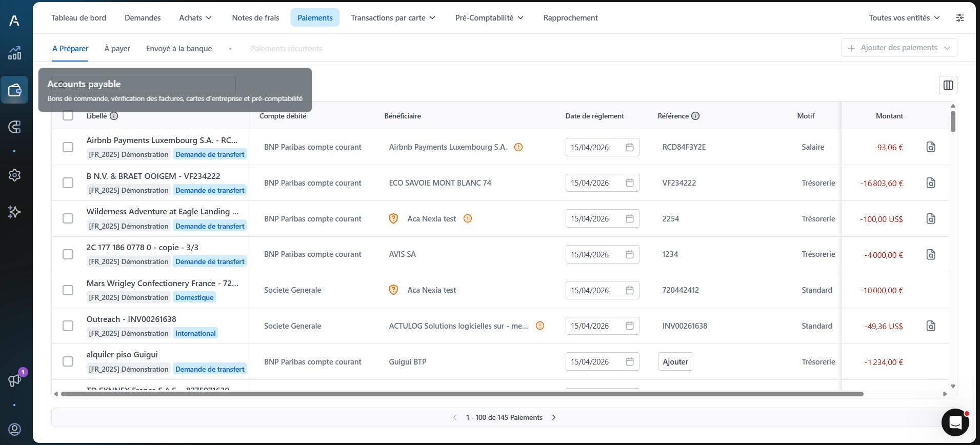This screenshot has width=980, height=445.
Task: Select the B N.V. & BRAET OOIGEM checkbox
Action: 68,183
